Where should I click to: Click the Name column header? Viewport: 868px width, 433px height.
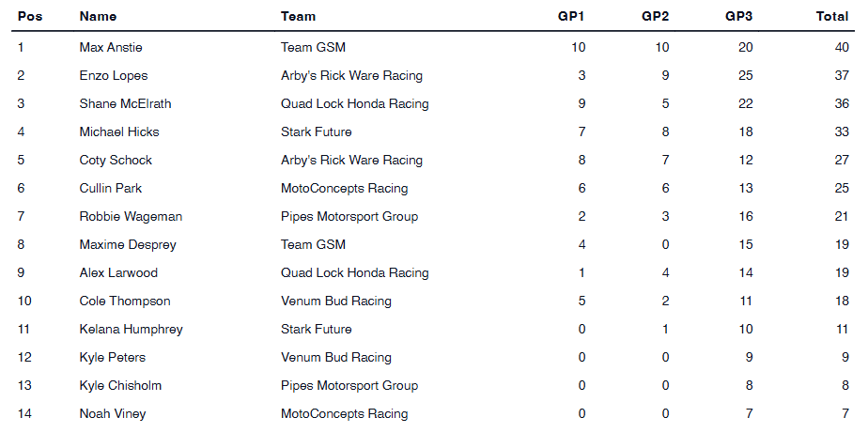click(x=98, y=16)
